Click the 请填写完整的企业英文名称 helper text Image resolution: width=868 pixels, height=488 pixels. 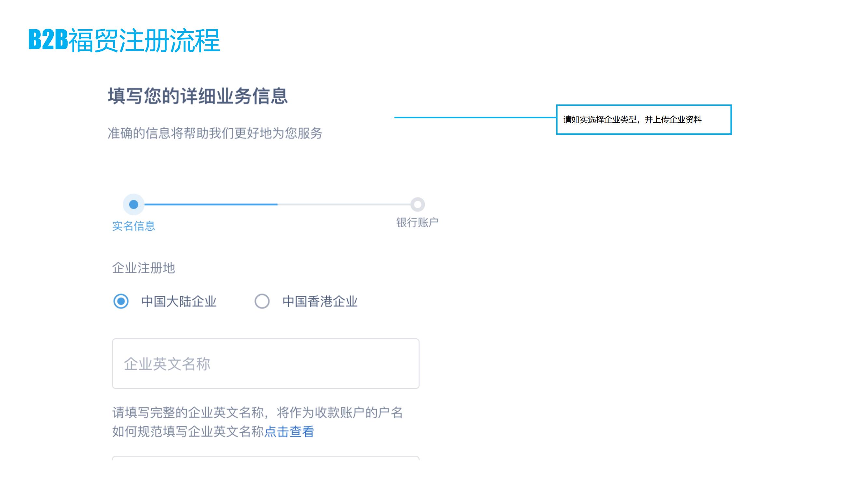pyautogui.click(x=257, y=413)
